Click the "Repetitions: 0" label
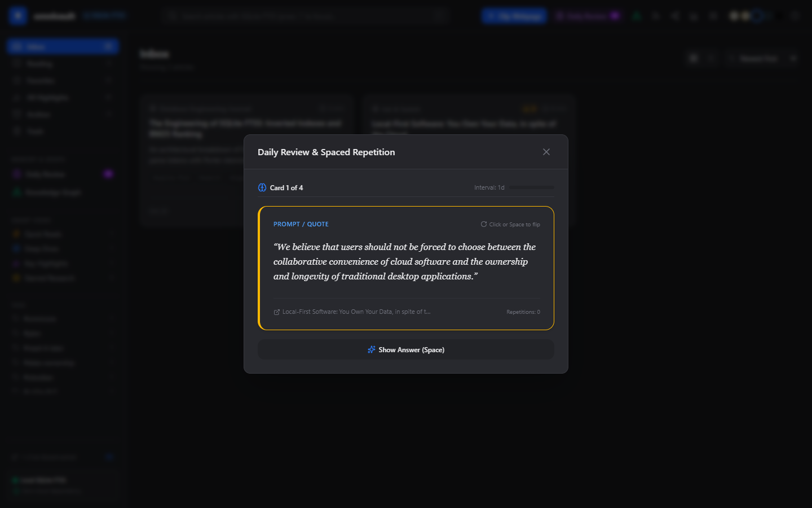812x508 pixels. (x=523, y=312)
